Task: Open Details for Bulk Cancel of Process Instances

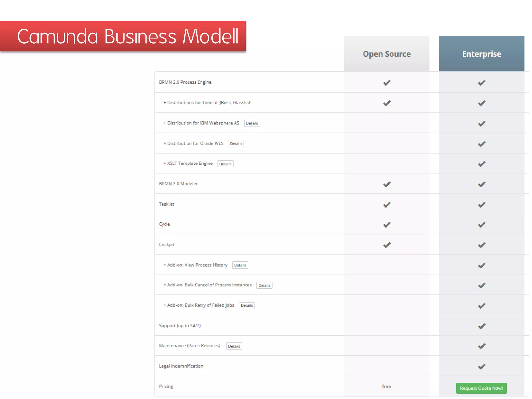Action: pyautogui.click(x=264, y=285)
